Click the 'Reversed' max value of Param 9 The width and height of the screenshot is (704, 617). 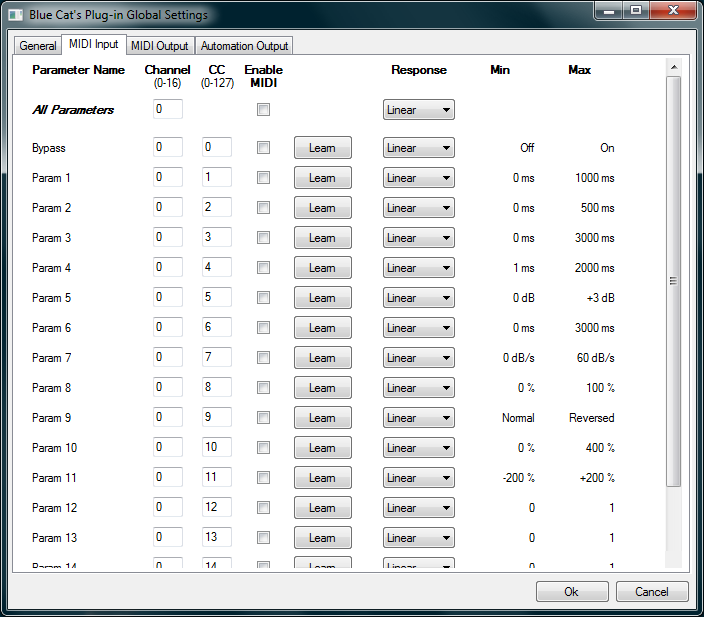pyautogui.click(x=591, y=418)
